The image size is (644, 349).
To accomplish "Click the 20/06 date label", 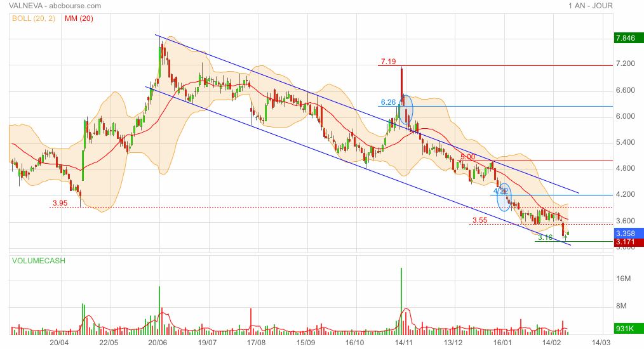I will (158, 343).
